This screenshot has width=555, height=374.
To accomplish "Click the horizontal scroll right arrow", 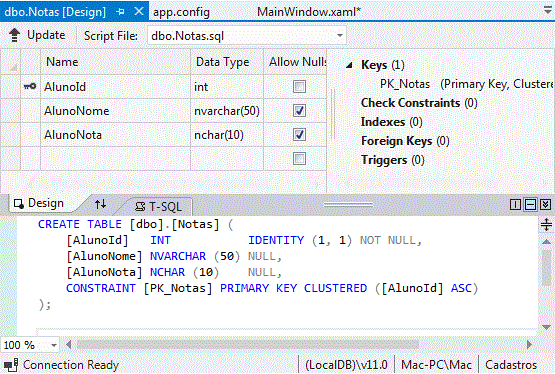I will pos(530,345).
